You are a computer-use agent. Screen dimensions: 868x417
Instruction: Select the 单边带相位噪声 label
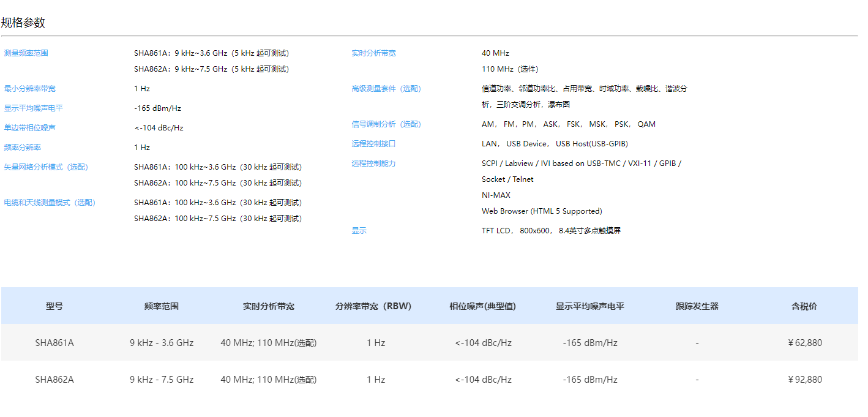coord(29,128)
